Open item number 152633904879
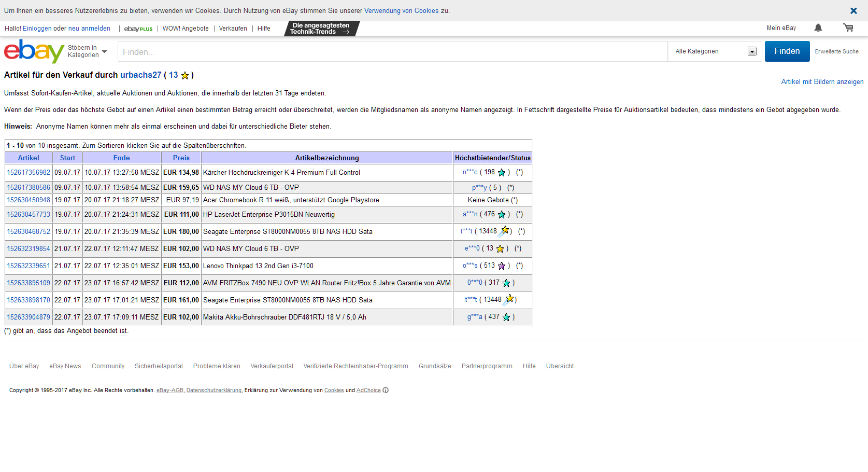The width and height of the screenshot is (868, 472). [x=29, y=317]
